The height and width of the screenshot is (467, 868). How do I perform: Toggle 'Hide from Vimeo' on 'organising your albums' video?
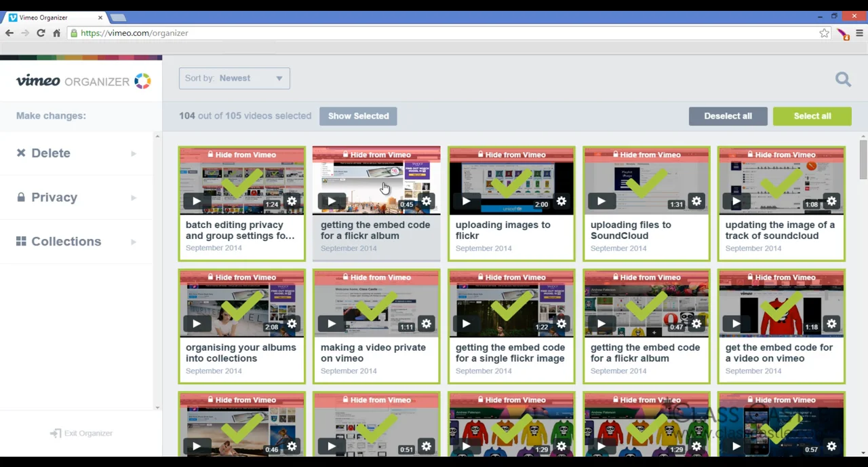[x=242, y=277]
